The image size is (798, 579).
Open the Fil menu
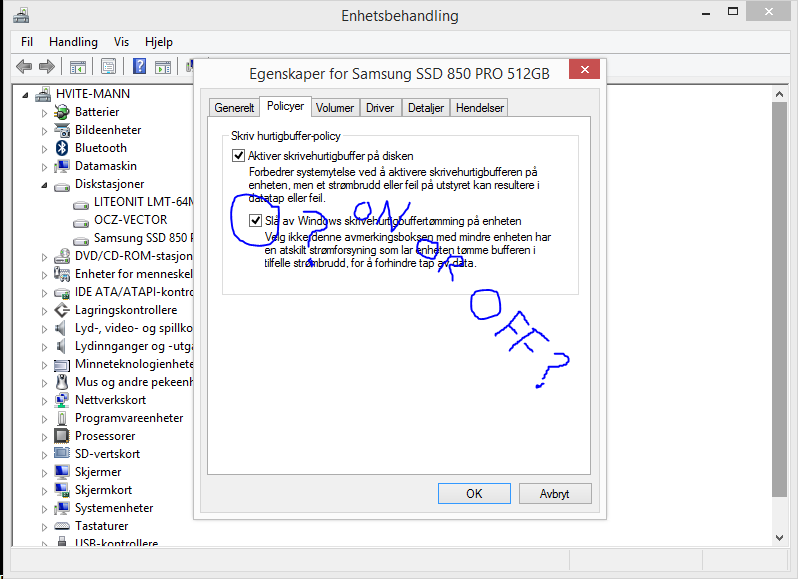coord(27,42)
